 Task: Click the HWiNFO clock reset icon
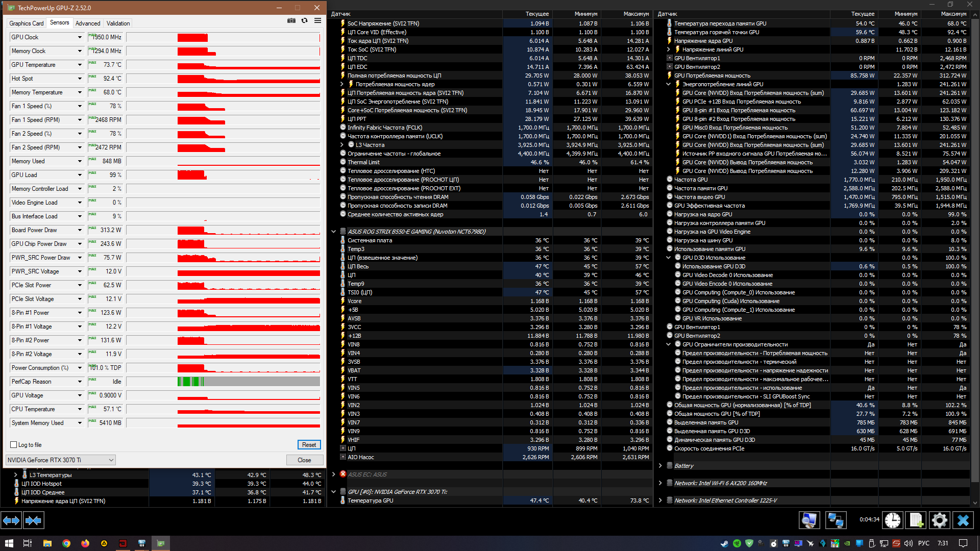pos(893,520)
